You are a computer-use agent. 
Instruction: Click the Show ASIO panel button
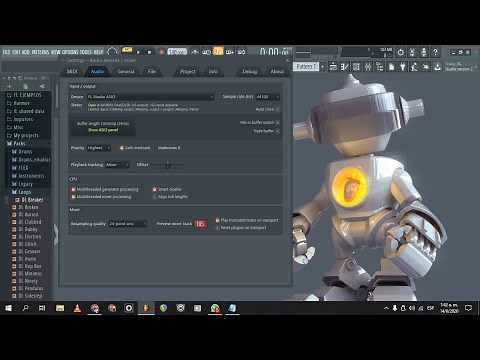(x=103, y=130)
